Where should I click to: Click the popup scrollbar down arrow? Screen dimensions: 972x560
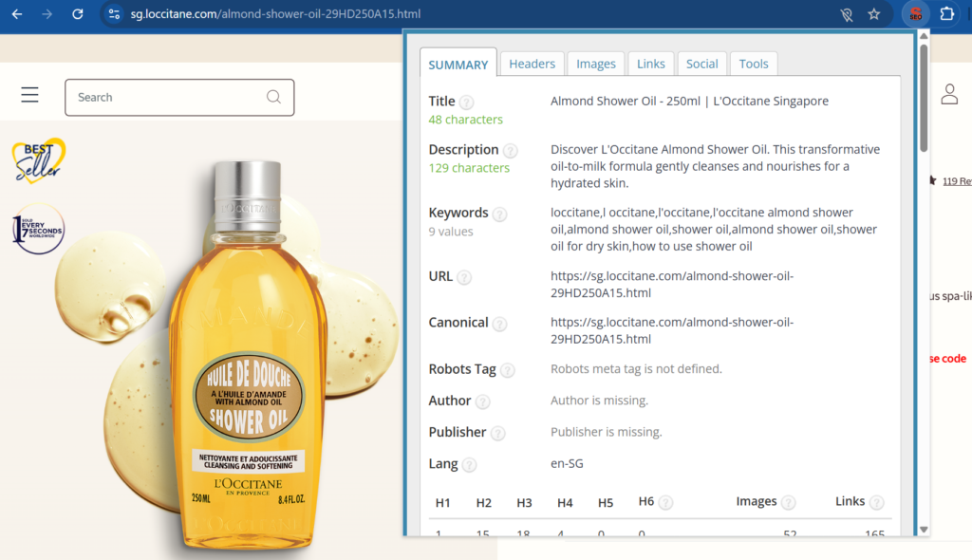click(924, 529)
